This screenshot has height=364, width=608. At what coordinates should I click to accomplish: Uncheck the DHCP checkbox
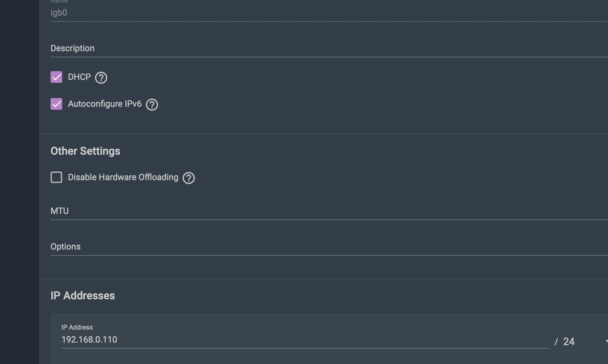(56, 77)
